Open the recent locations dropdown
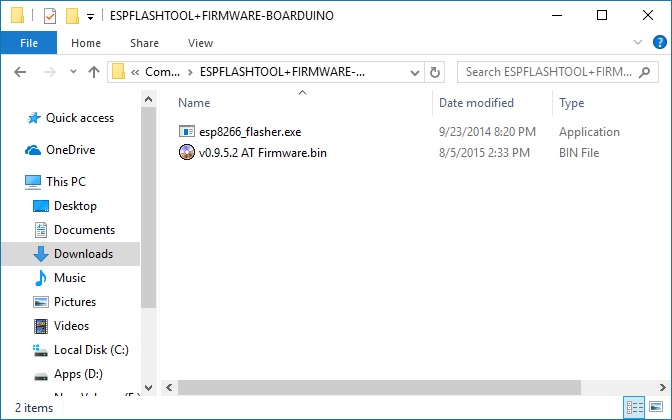This screenshot has width=672, height=420. pyautogui.click(x=73, y=72)
